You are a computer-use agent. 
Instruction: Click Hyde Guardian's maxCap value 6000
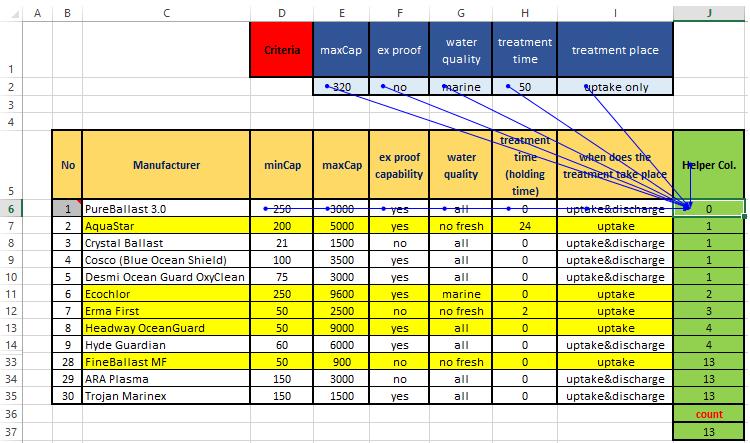[x=341, y=345]
